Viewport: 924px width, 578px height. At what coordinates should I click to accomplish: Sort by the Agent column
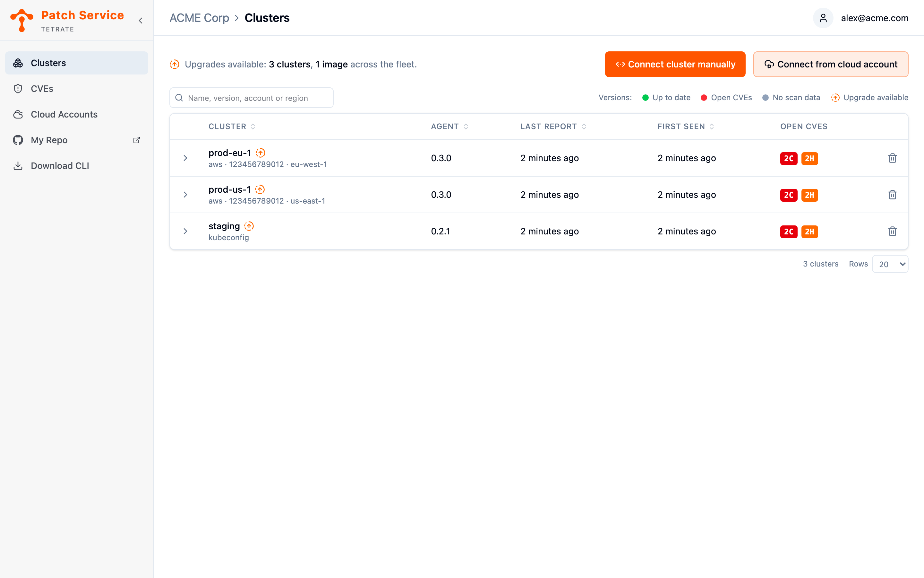(x=449, y=127)
